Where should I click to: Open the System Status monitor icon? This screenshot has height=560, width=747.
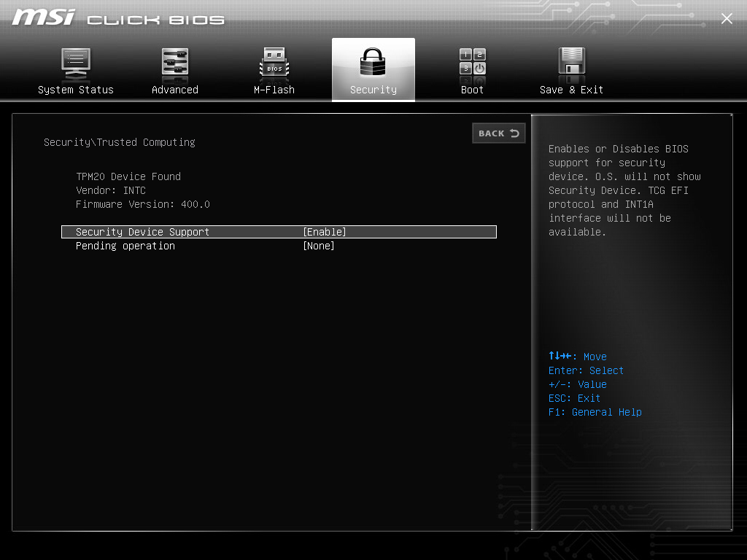[x=76, y=63]
